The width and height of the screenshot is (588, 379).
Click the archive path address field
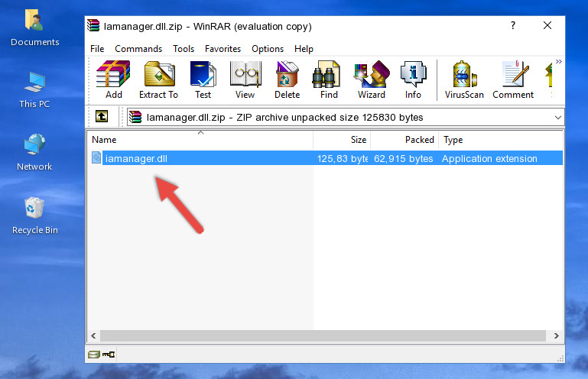click(x=345, y=118)
